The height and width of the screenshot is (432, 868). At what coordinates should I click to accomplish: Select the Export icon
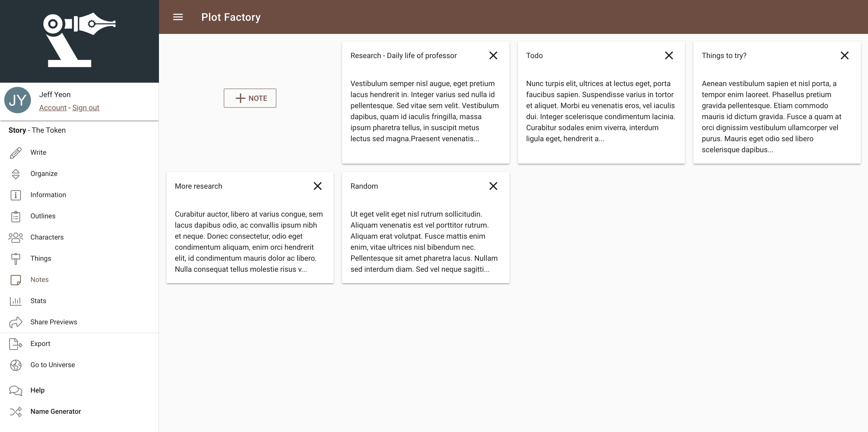point(15,343)
